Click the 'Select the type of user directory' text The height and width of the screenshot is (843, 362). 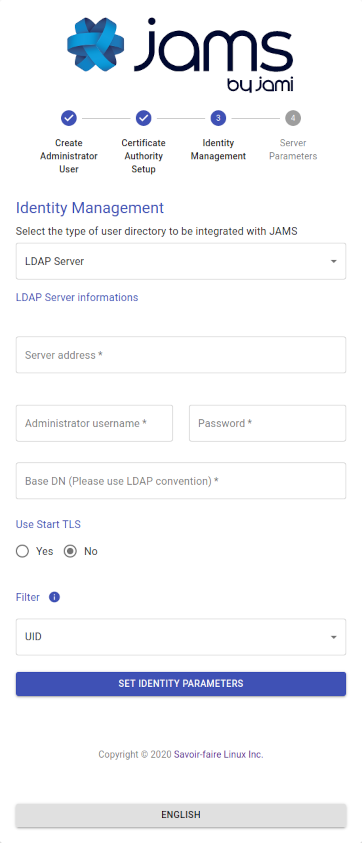[x=157, y=231]
